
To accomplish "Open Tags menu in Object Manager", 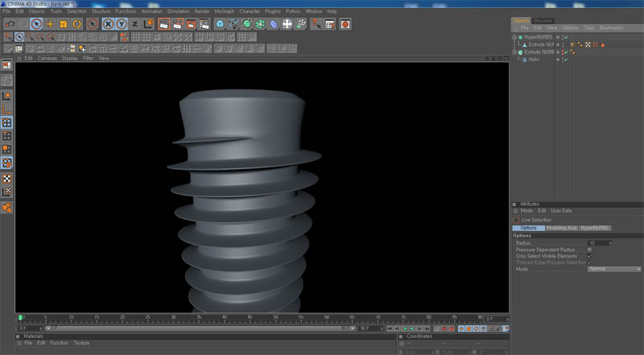I will (589, 28).
